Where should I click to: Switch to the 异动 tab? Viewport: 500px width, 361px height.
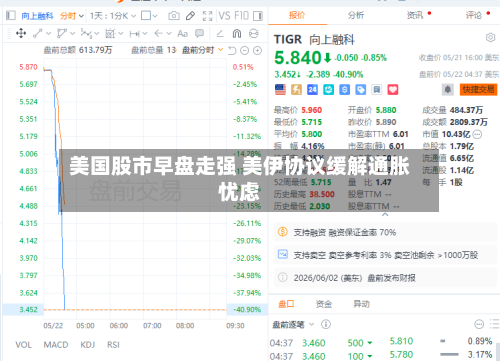(361, 304)
